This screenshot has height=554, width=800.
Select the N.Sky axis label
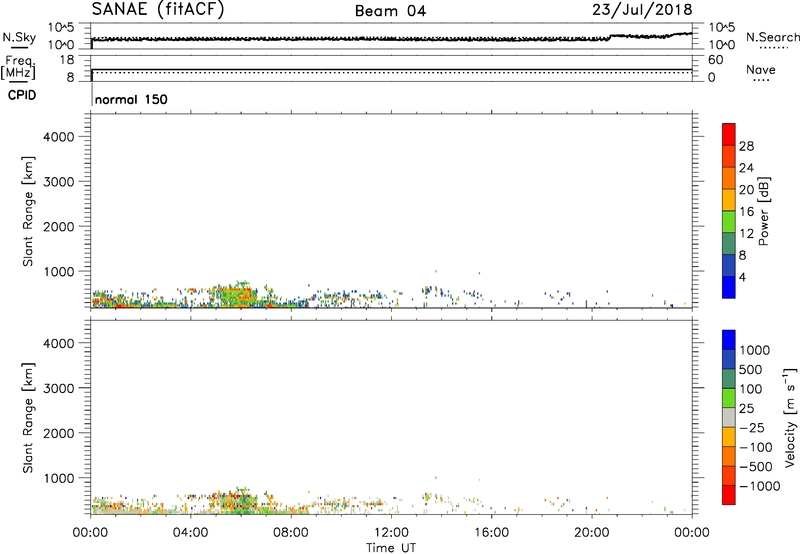pos(19,37)
